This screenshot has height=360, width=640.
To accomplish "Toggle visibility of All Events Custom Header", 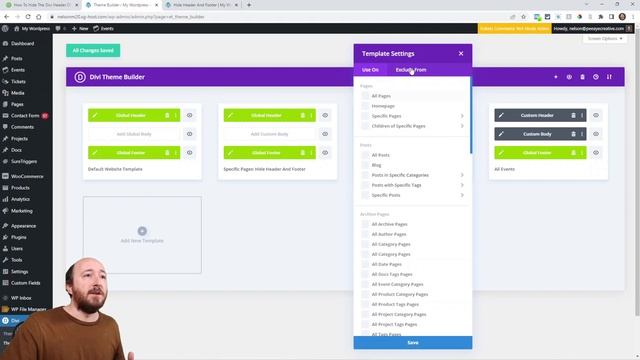I will (596, 116).
